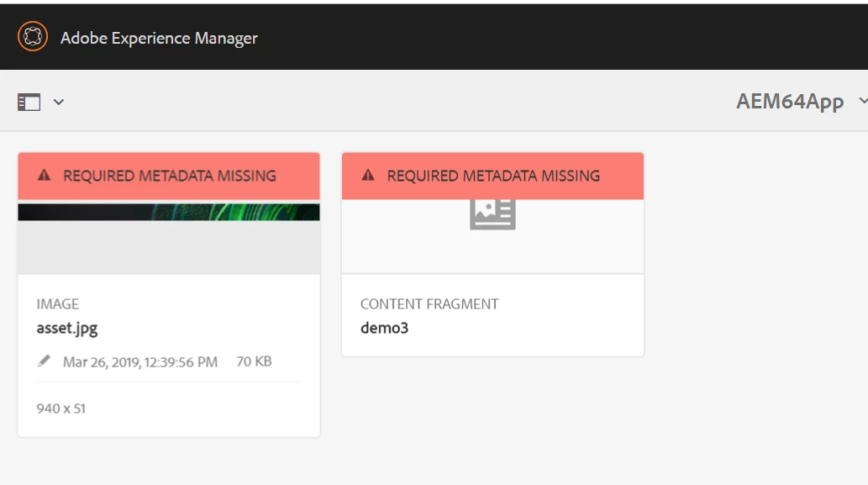This screenshot has height=485, width=868.
Task: Expand the chevron next to rail icon
Action: click(x=59, y=102)
